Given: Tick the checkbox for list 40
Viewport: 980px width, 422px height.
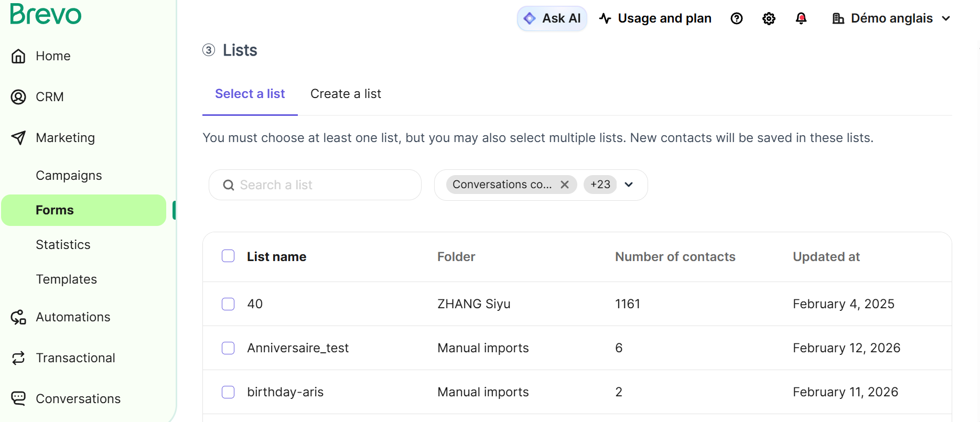Looking at the screenshot, I should tap(228, 304).
